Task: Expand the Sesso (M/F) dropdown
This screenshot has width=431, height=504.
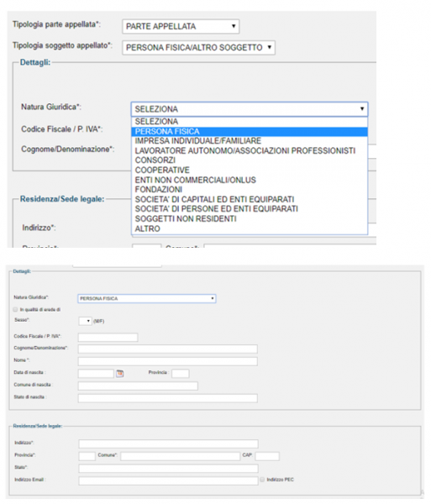Action: 85,321
